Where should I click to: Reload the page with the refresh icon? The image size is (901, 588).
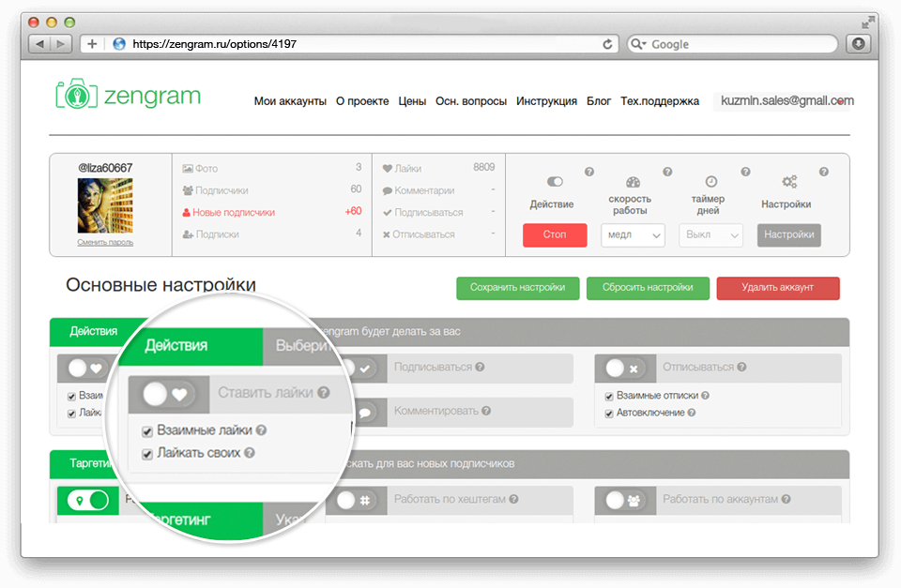[607, 44]
